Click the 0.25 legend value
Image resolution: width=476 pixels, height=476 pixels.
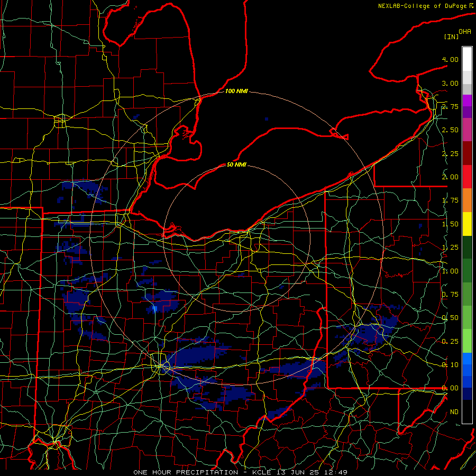pyautogui.click(x=450, y=342)
